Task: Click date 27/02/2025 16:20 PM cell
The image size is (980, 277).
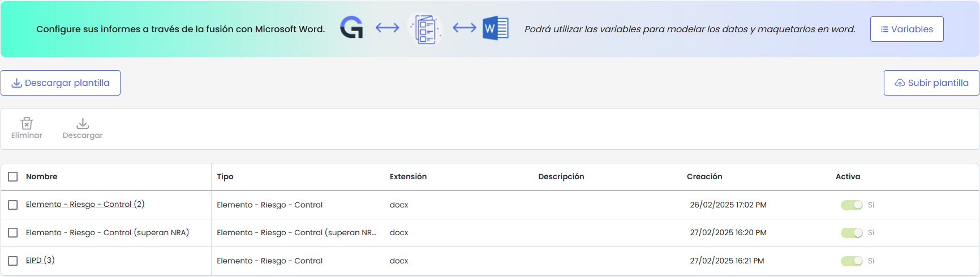Action: pos(728,232)
